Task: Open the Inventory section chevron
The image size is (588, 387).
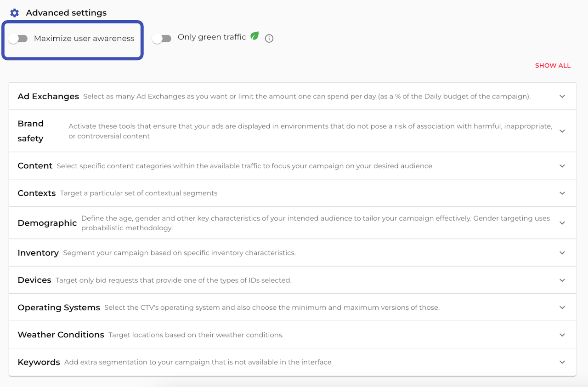Action: click(562, 253)
